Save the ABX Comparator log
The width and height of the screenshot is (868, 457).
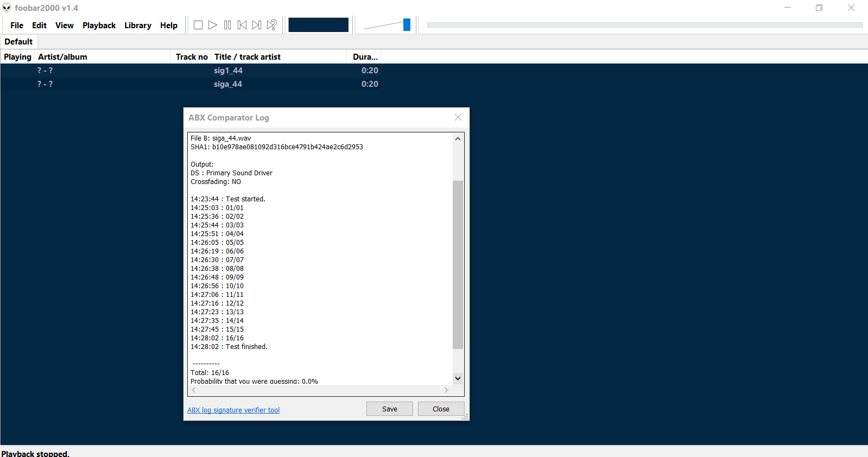click(x=390, y=409)
